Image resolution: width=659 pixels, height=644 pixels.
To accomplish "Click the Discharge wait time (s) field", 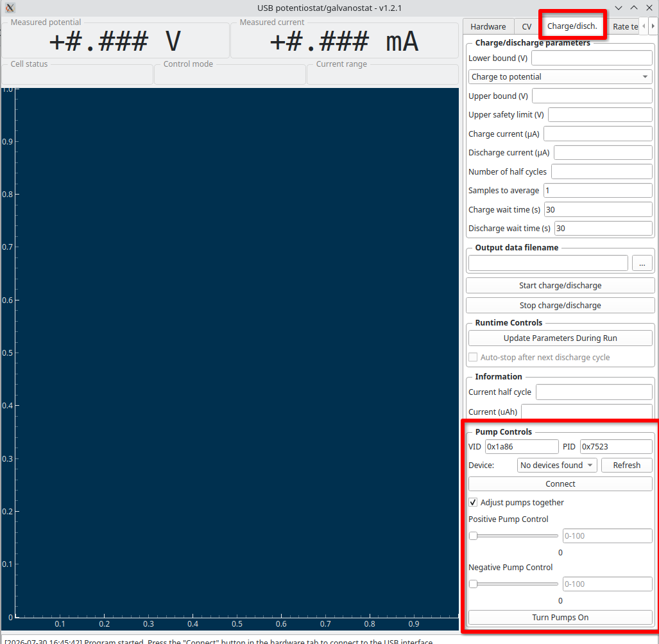I will point(603,228).
